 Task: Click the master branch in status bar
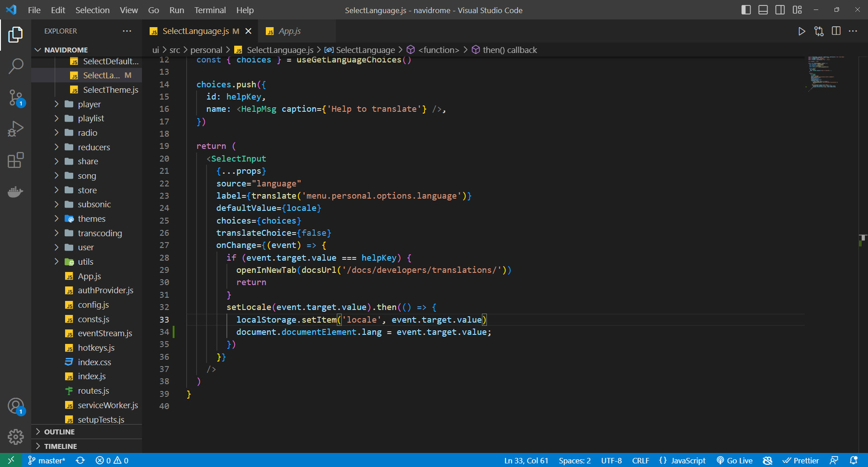(x=47, y=460)
